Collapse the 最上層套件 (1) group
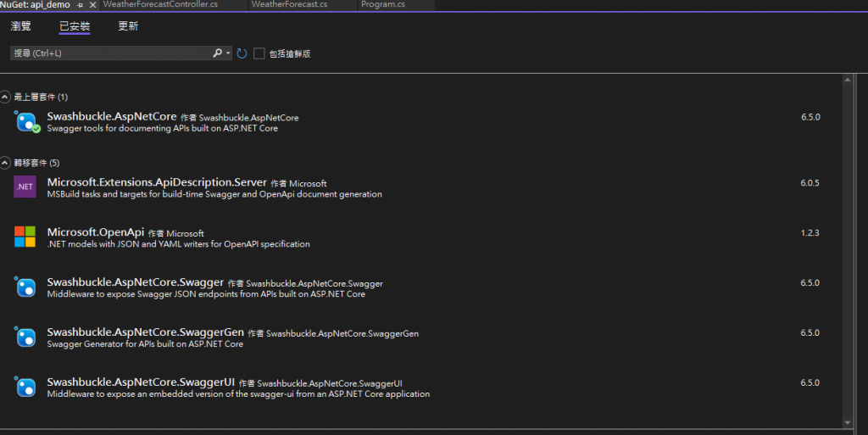This screenshot has width=868, height=435. [x=5, y=97]
